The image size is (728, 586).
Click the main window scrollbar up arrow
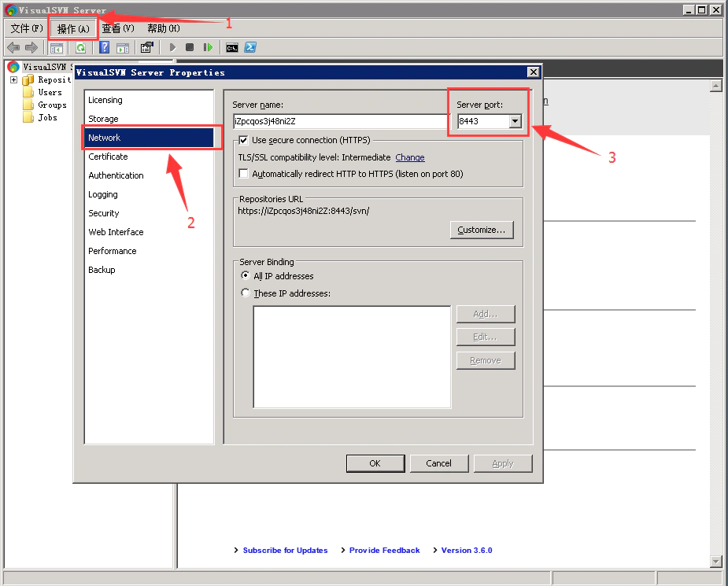(716, 86)
